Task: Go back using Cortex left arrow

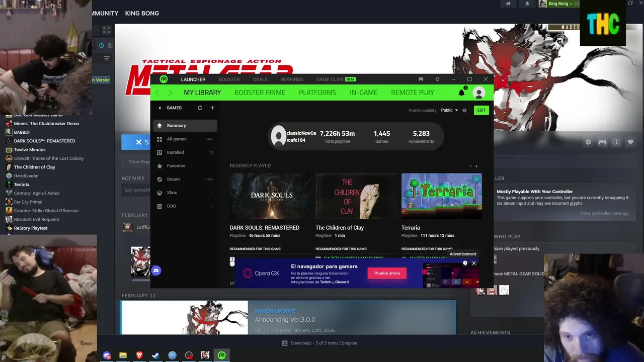Action: [x=157, y=93]
